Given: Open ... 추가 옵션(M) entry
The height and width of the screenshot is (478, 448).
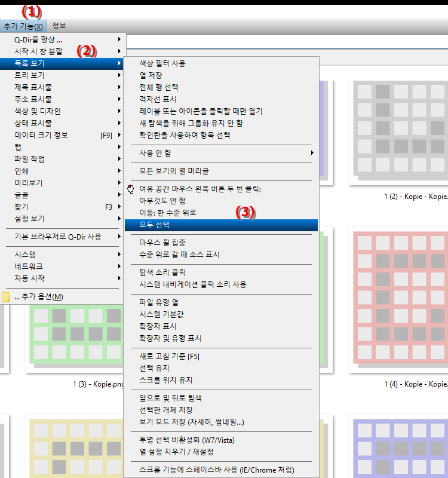Looking at the screenshot, I should pyautogui.click(x=63, y=296).
